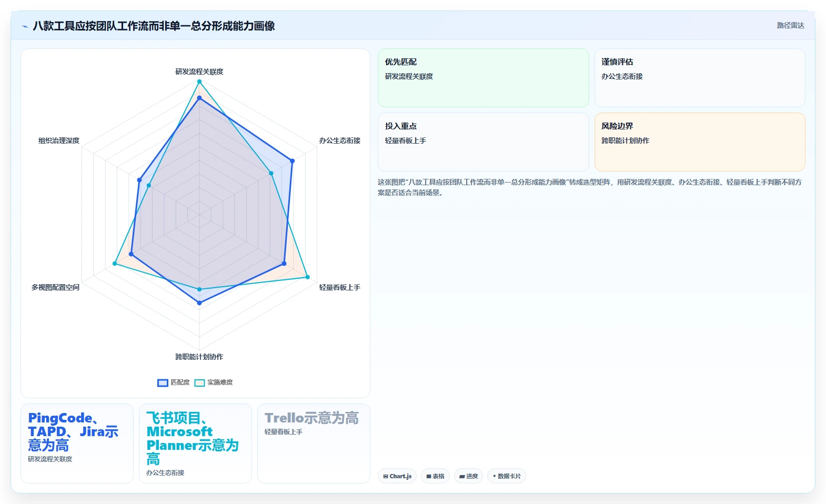Click the 轻量看板上手 radar axis label

(x=339, y=287)
